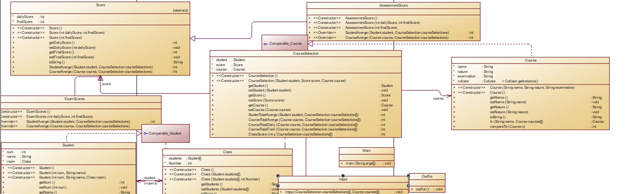Select the CourseSelection class title

coord(306,54)
